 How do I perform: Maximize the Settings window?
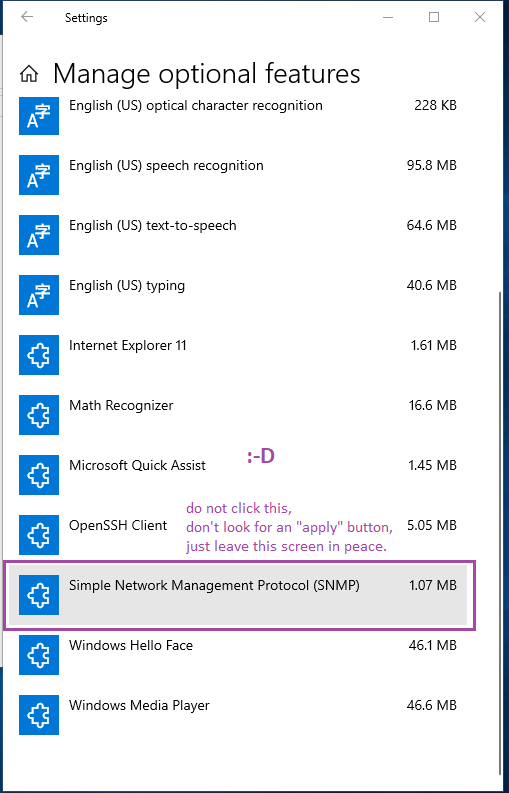434,17
